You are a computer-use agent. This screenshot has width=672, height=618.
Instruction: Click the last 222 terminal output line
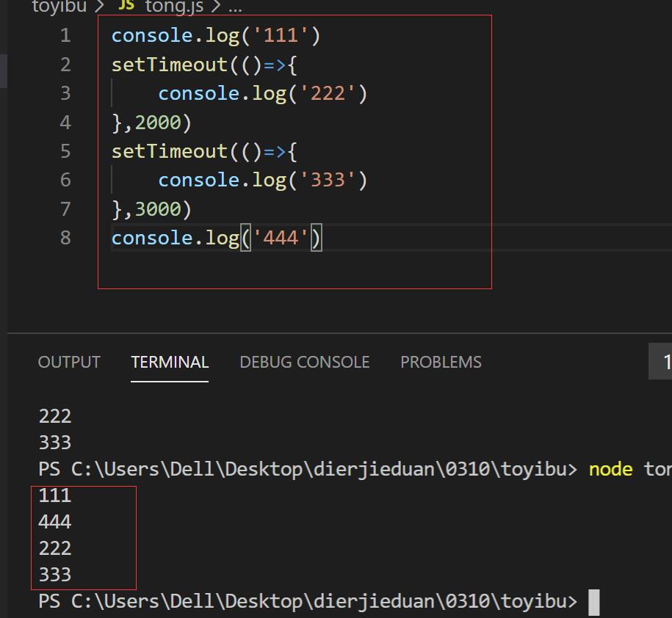[x=55, y=548]
